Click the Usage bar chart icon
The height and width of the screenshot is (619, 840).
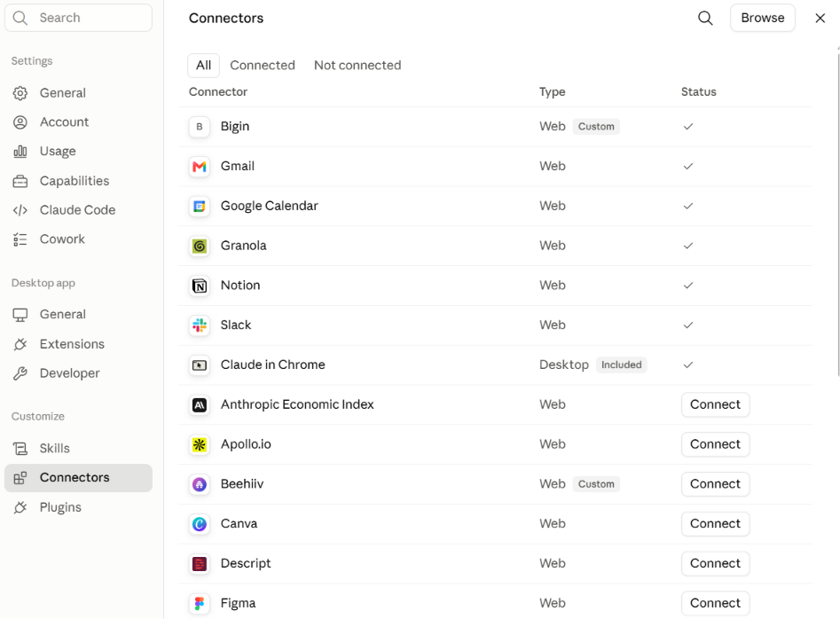(20, 152)
